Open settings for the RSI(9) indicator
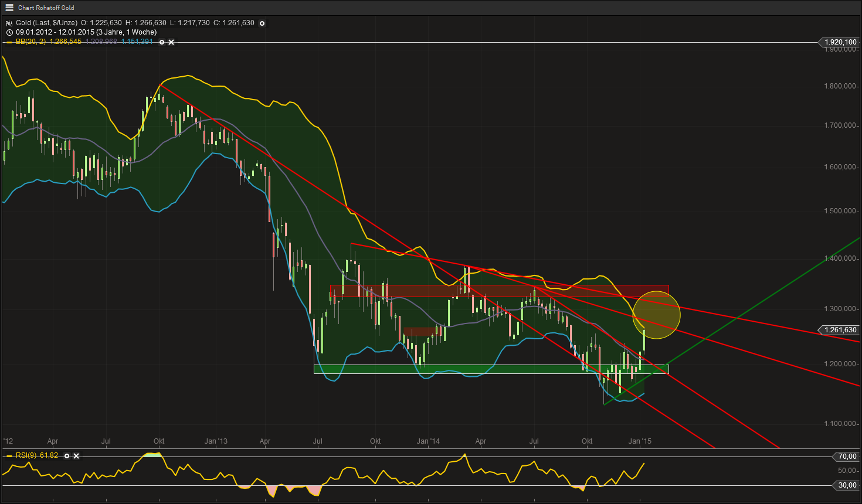 (66, 456)
